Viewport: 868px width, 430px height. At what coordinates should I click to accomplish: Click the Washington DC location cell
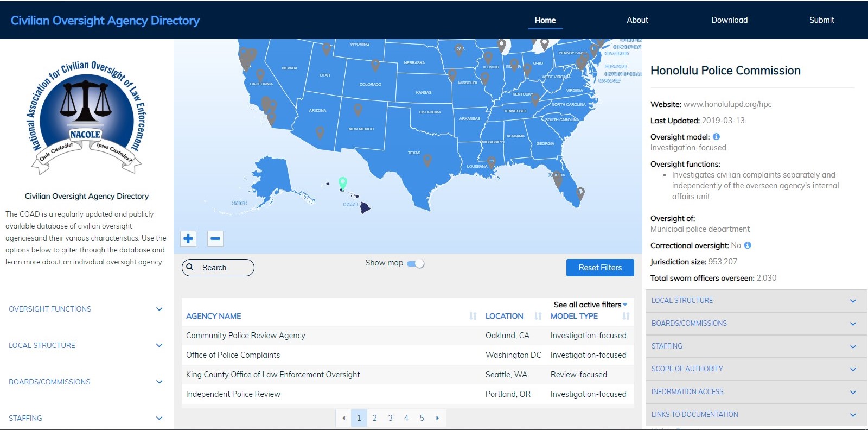click(x=513, y=355)
